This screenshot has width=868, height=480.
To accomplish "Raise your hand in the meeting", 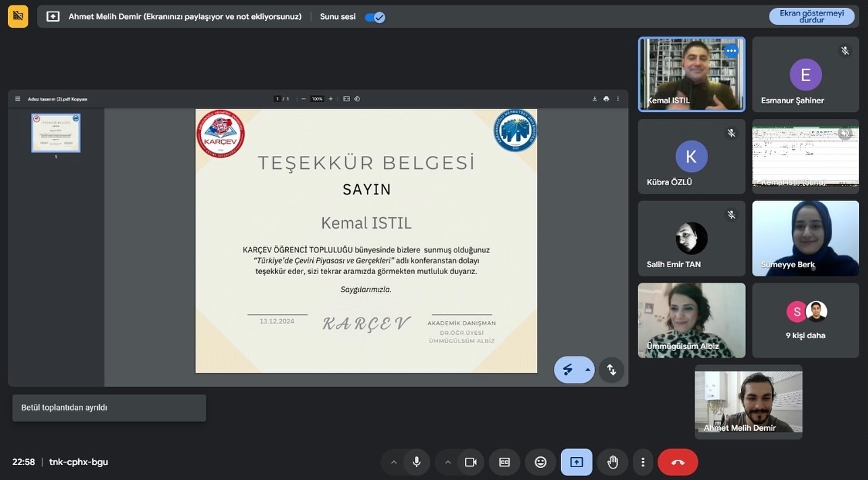I will (x=612, y=462).
